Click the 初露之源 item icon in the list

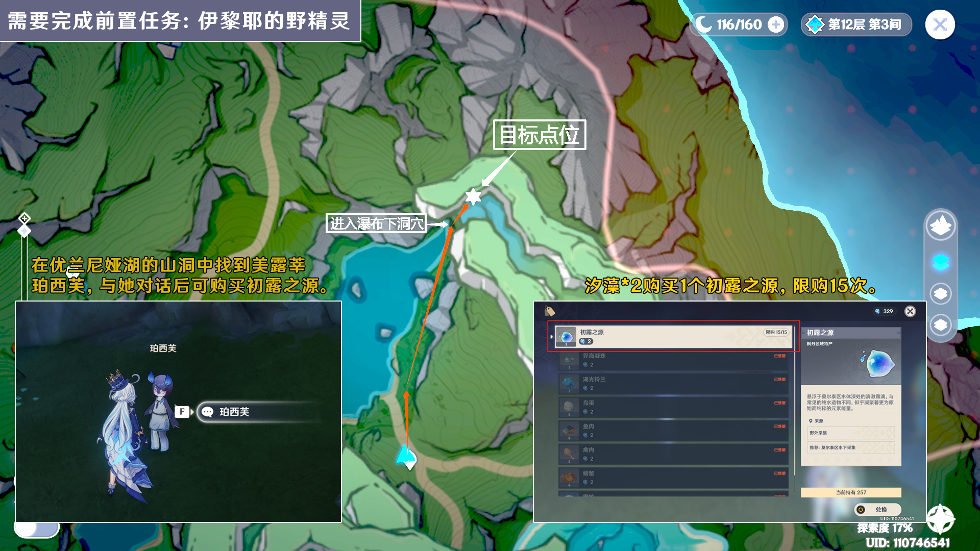coord(566,337)
